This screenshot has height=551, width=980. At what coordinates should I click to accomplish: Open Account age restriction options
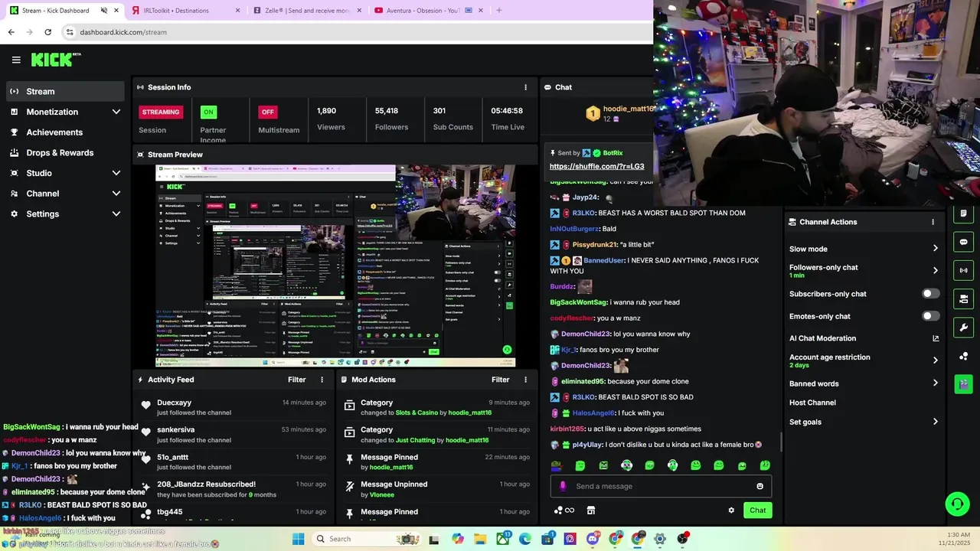[864, 360]
